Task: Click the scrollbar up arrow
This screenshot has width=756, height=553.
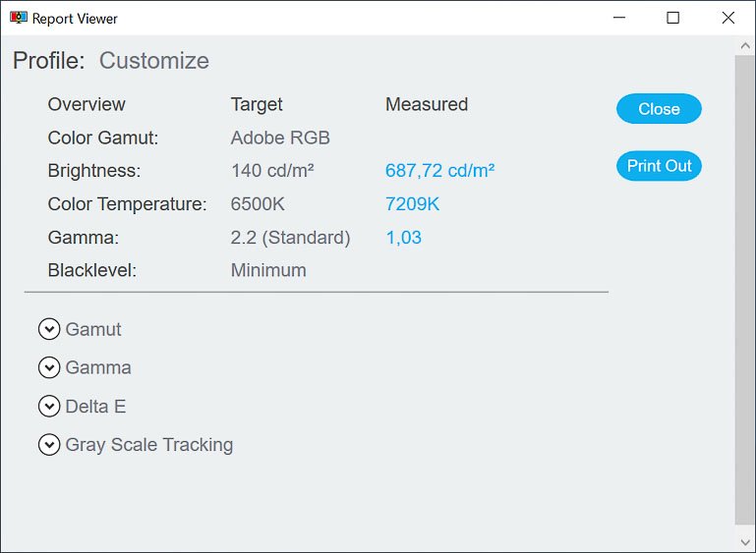Action: 745,46
